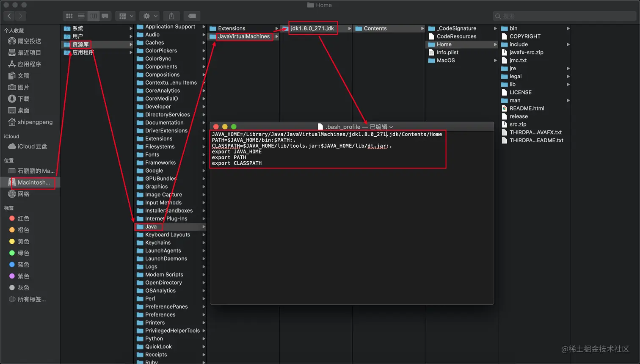This screenshot has height=364, width=640.
Task: Select the Application Support folder
Action: coord(171,27)
